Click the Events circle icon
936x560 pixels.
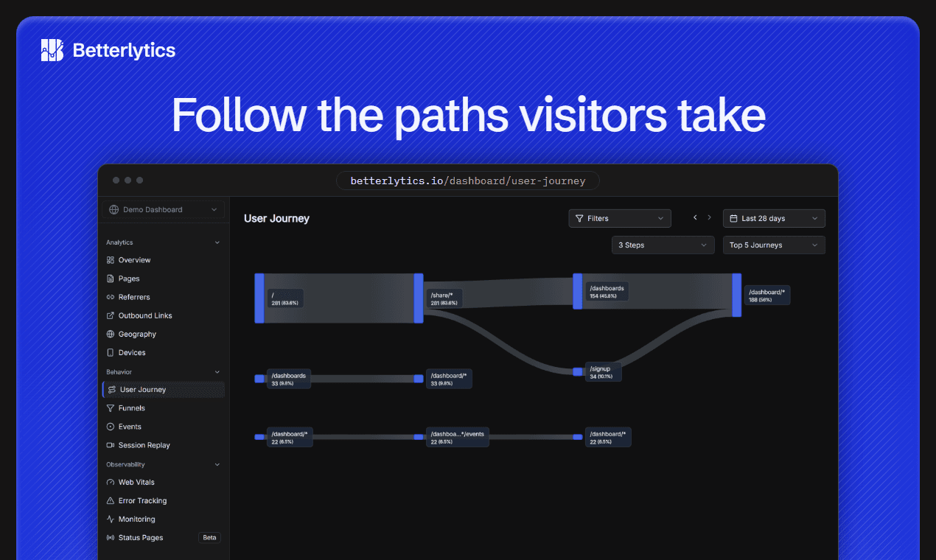click(x=111, y=427)
